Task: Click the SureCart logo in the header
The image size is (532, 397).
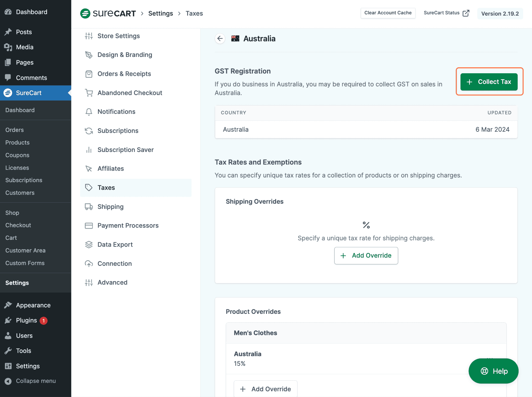Action: click(108, 13)
